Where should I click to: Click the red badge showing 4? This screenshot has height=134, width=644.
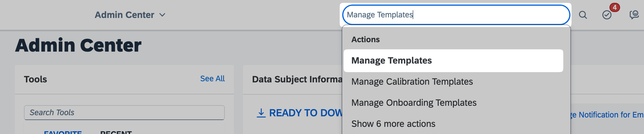[615, 7]
